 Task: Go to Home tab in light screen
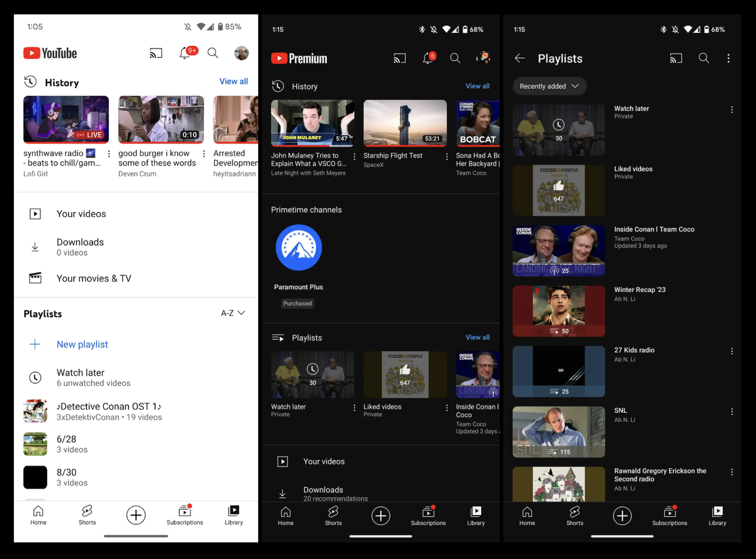[x=38, y=515]
